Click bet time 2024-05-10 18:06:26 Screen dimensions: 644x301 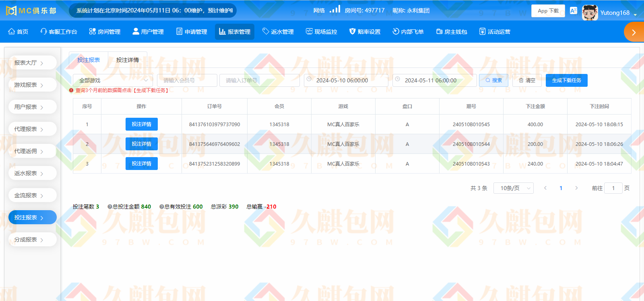point(599,144)
